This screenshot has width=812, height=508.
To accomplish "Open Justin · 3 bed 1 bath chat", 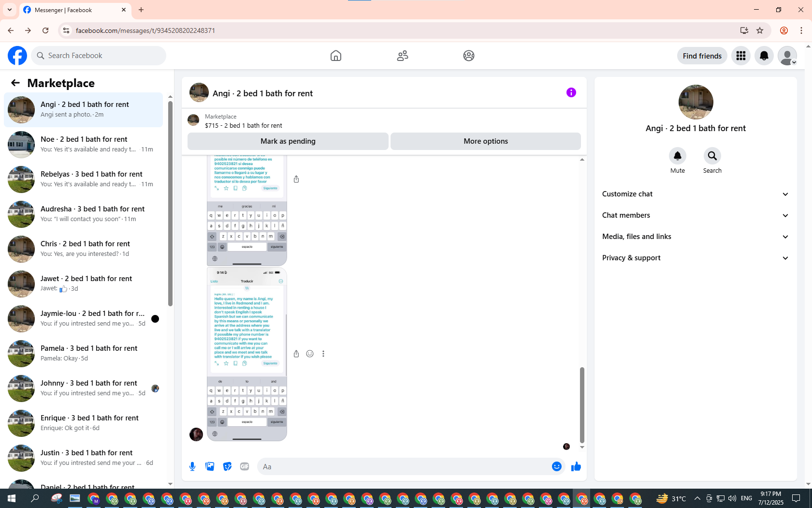I will click(83, 458).
